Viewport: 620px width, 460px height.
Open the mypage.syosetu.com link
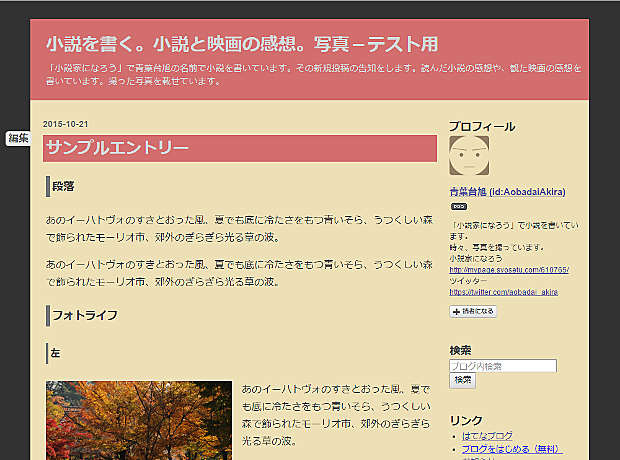pyautogui.click(x=509, y=270)
